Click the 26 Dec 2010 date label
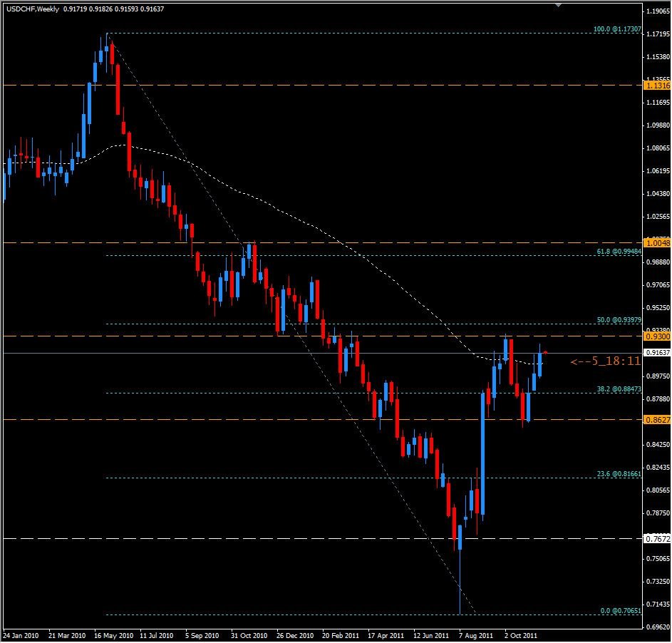This screenshot has height=643, width=672. point(295,634)
